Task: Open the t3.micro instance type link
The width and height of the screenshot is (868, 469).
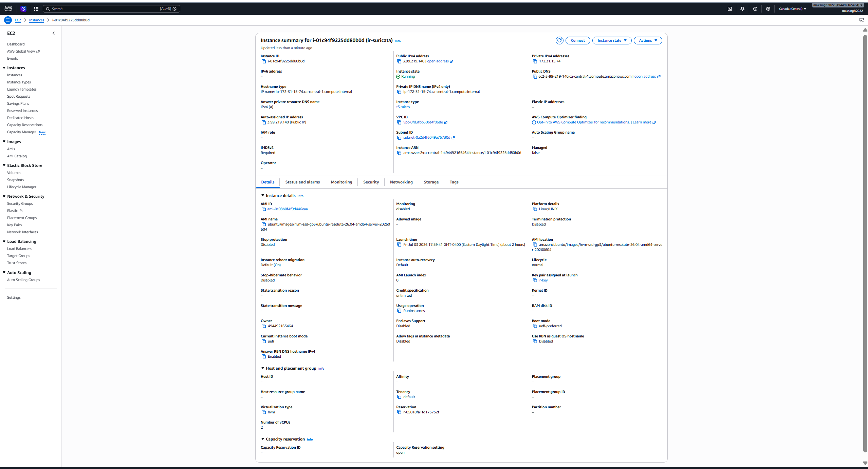Action: pos(403,107)
